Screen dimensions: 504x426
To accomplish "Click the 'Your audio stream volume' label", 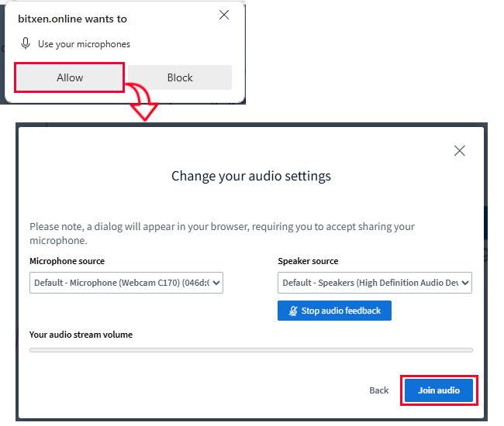I will (x=81, y=335).
